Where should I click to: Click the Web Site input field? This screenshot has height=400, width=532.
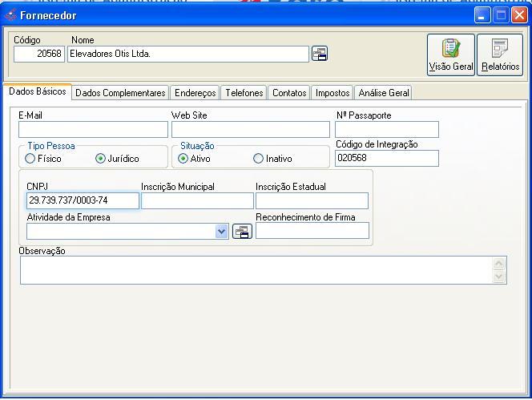point(250,129)
